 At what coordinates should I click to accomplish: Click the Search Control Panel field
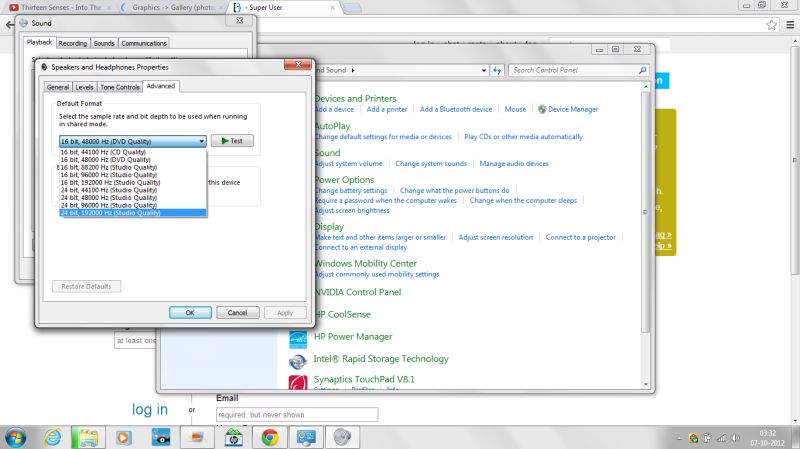coord(578,70)
